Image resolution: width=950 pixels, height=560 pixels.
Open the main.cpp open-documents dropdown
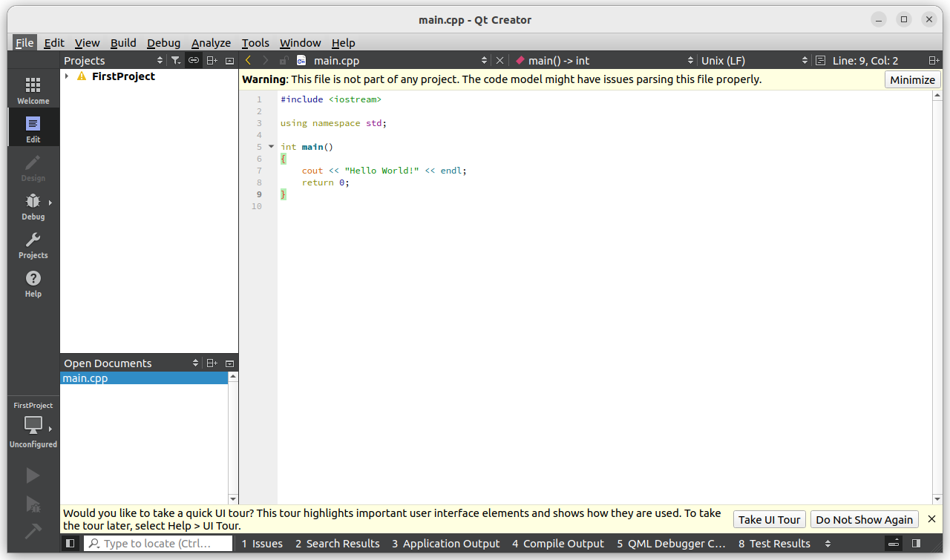485,61
